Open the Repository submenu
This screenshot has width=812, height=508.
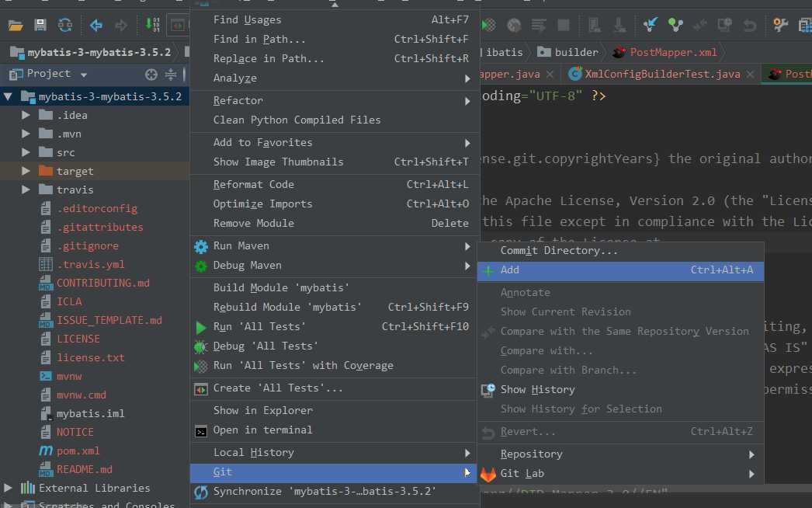tap(620, 454)
